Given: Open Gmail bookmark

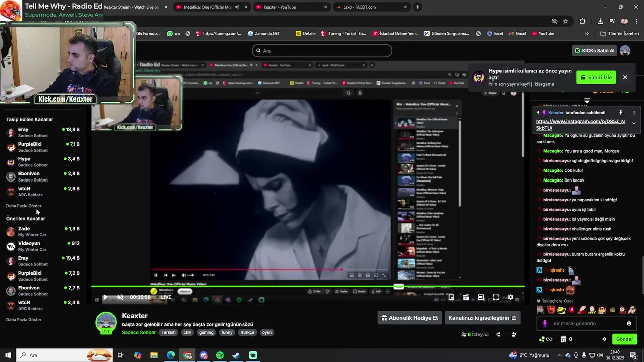Looking at the screenshot, I should [x=517, y=34].
